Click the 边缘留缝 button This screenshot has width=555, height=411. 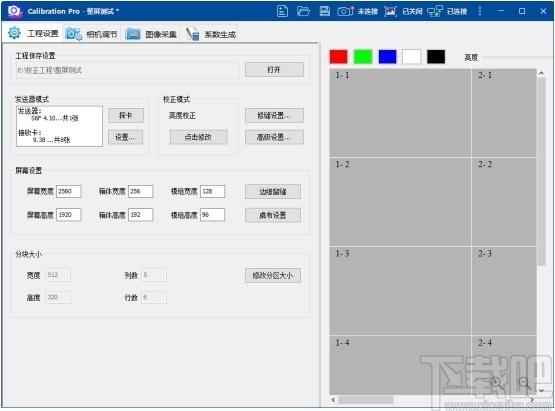(273, 192)
